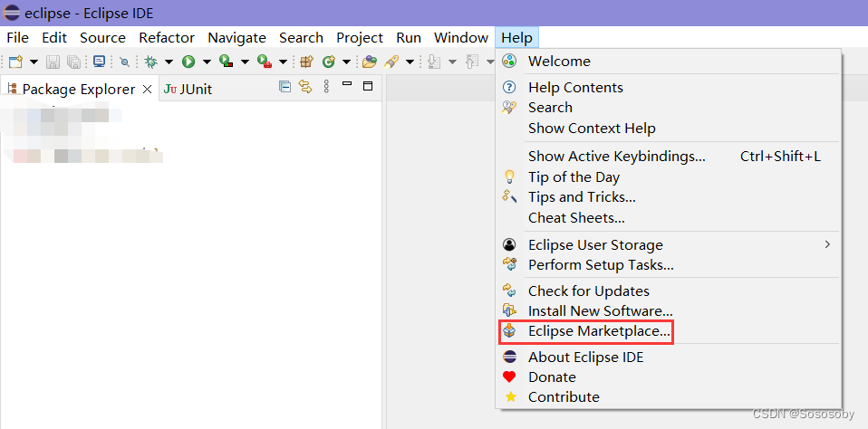The height and width of the screenshot is (429, 868).
Task: Choose Check for Updates
Action: click(669, 291)
